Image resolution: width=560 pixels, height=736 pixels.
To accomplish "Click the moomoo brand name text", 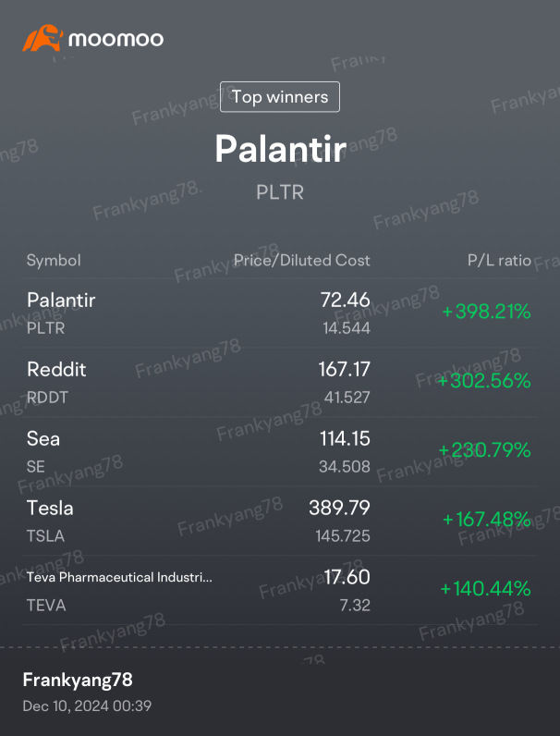I will pos(116,39).
